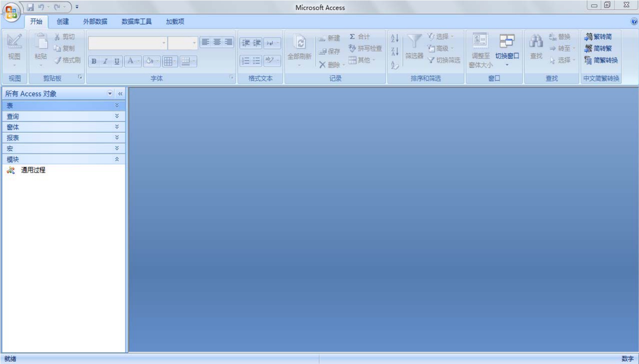The height and width of the screenshot is (364, 639).
Task: Expand the 表 tables group
Action: (117, 106)
